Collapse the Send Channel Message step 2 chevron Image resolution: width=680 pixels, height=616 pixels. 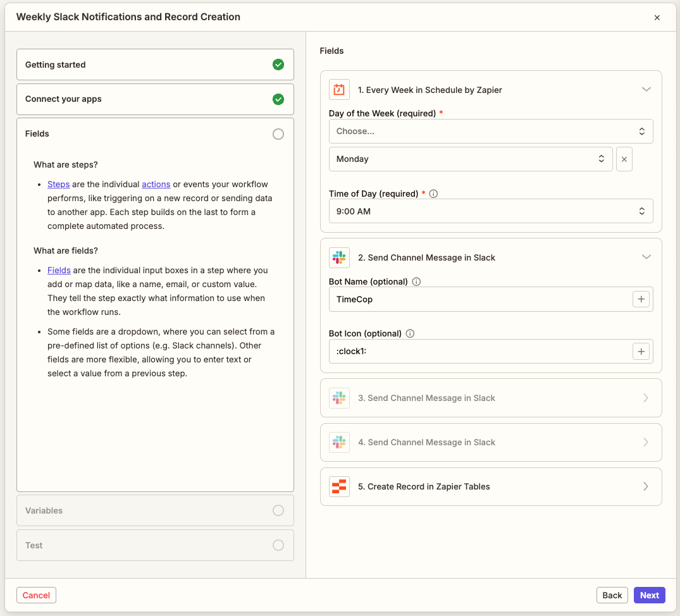pyautogui.click(x=646, y=257)
